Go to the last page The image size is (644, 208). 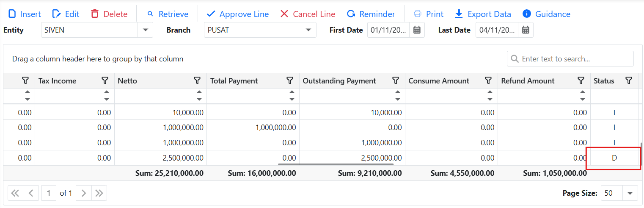click(x=99, y=193)
